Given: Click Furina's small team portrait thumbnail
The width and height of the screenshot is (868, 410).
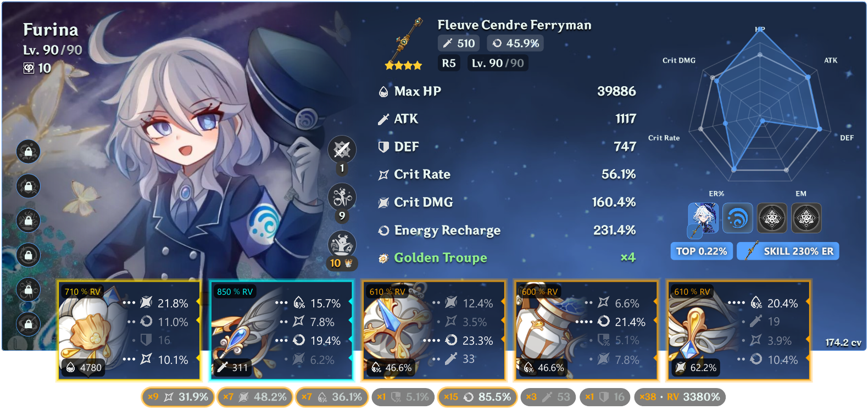Looking at the screenshot, I should (703, 218).
